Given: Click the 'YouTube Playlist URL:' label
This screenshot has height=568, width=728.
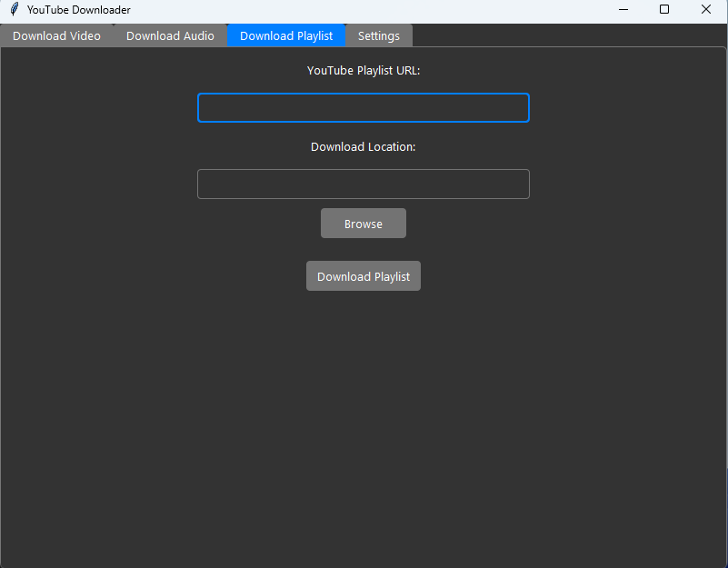Looking at the screenshot, I should click(363, 71).
